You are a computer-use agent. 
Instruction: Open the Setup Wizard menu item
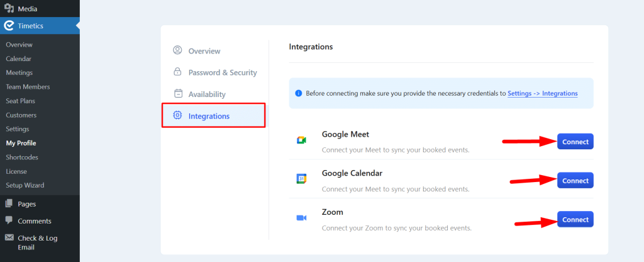point(25,185)
